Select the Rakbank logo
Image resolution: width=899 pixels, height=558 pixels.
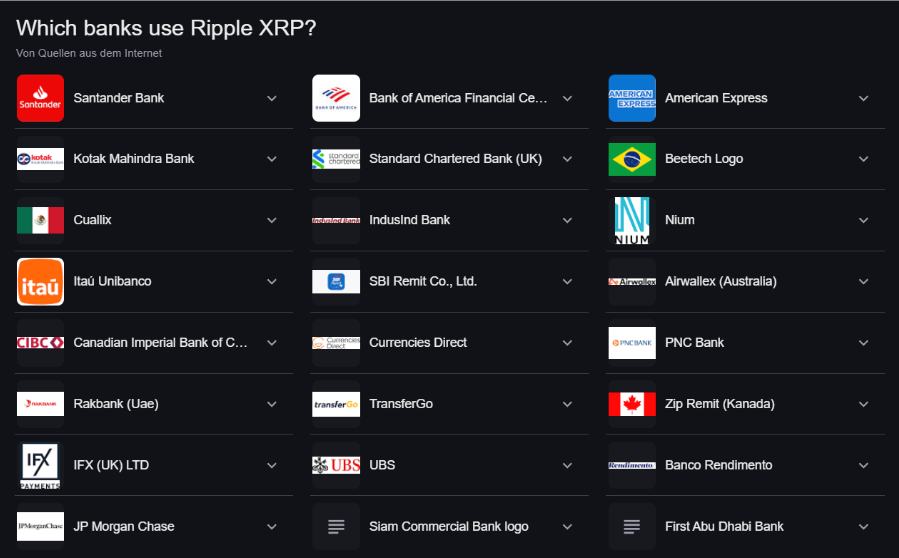[x=40, y=404]
